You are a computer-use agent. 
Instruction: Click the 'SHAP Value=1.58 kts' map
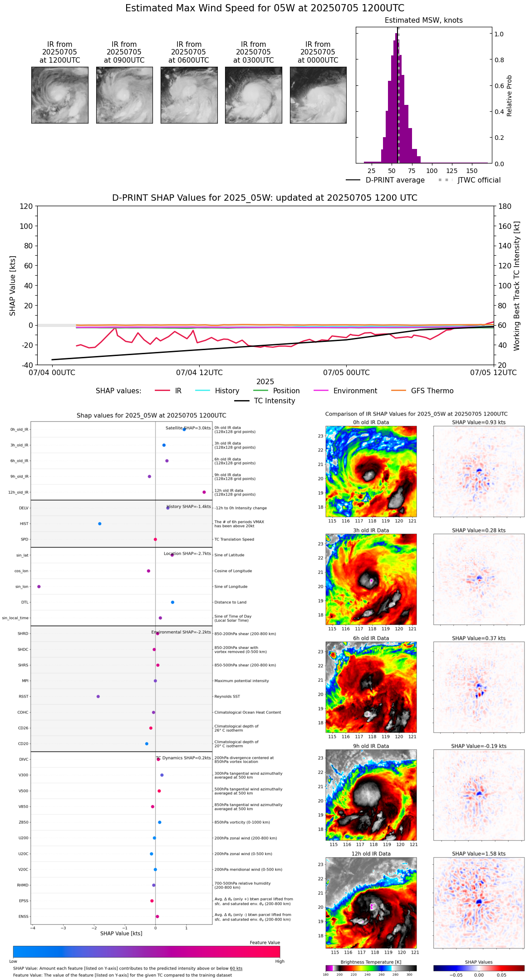479,903
